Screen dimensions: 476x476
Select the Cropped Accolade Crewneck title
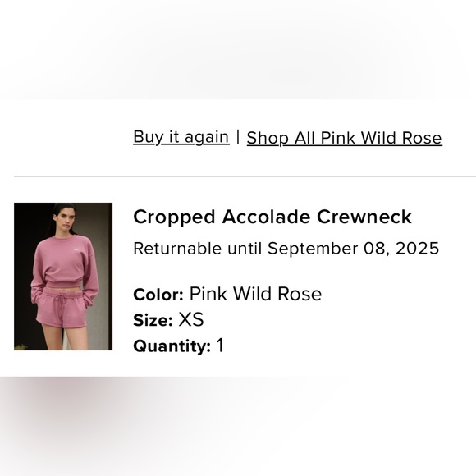point(272,217)
